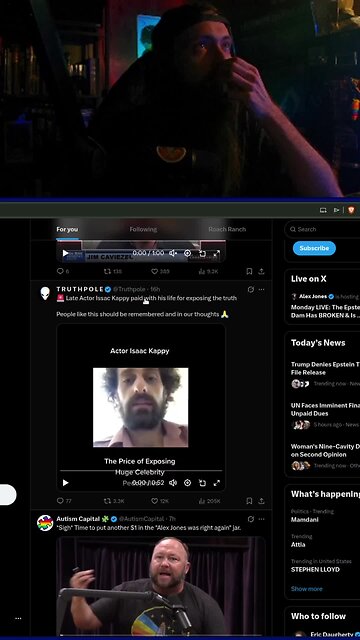Mute the Isaac Kappy video
This screenshot has width=360, height=640.
(173, 483)
